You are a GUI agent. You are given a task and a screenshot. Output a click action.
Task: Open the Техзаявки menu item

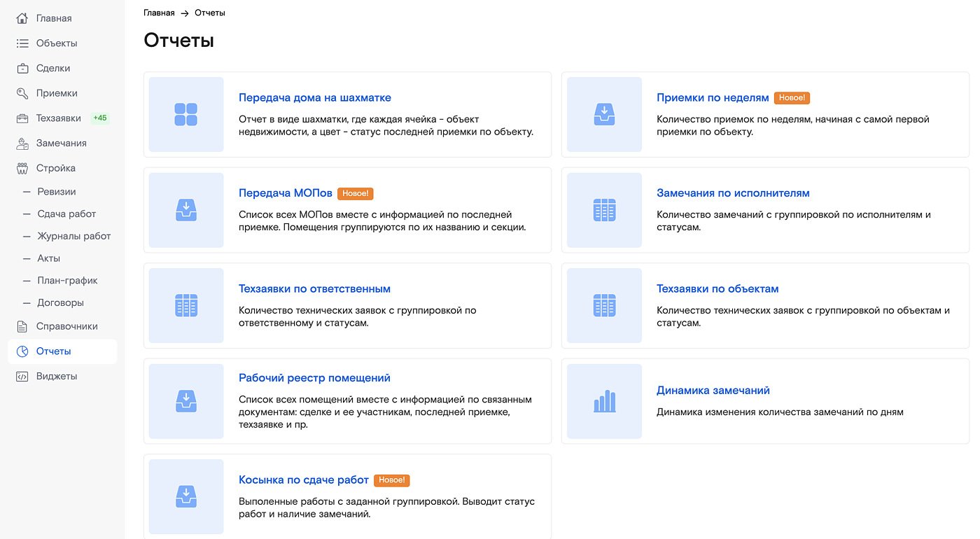point(59,118)
